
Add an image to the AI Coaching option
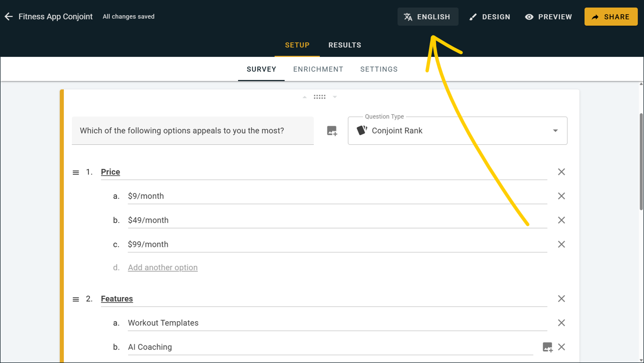click(x=547, y=347)
